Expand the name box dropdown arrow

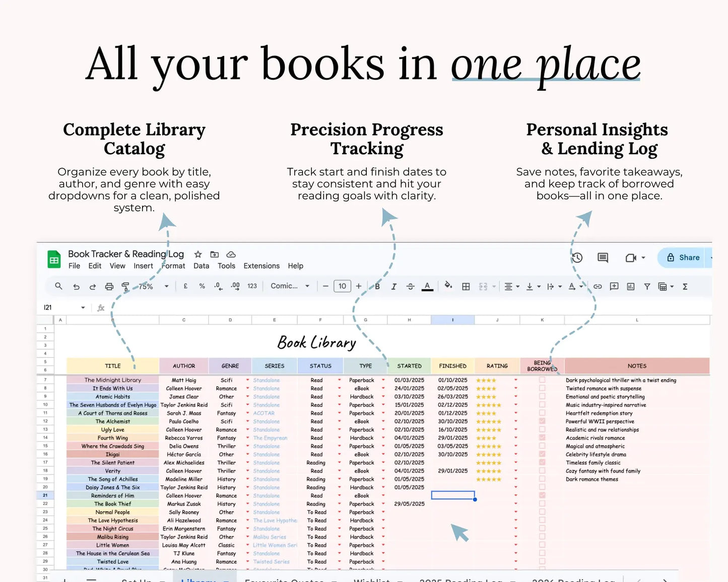[x=83, y=308]
